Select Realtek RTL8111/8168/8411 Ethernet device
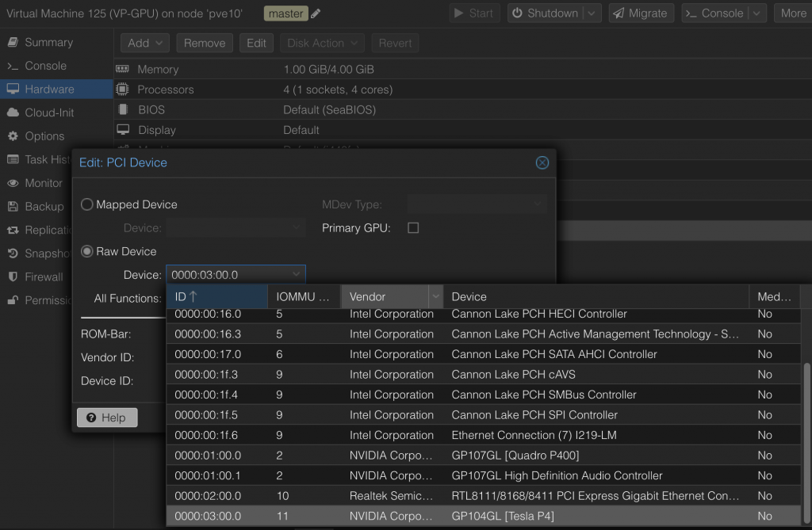The image size is (812, 530). tap(484, 496)
